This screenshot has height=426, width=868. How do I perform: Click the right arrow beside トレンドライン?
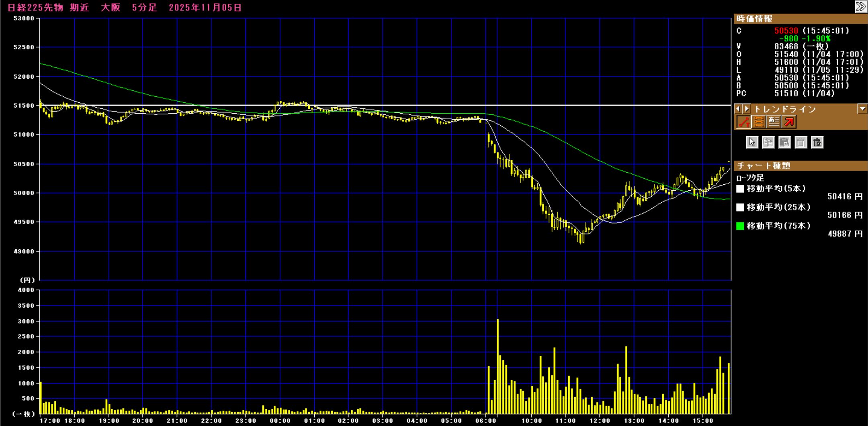pyautogui.click(x=747, y=109)
